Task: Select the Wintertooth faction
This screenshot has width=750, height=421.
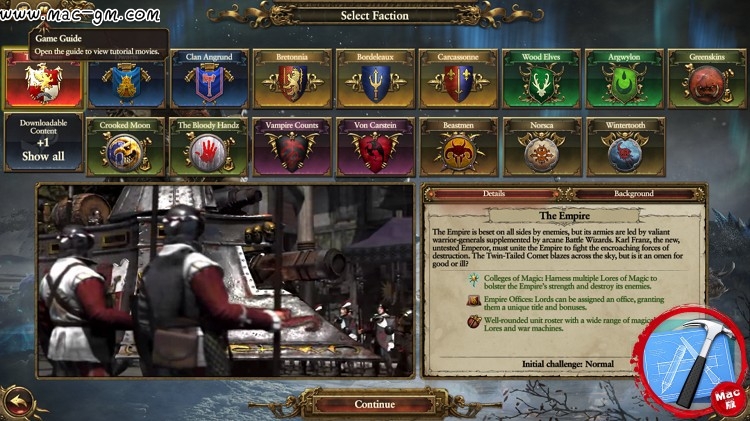Action: 625,147
